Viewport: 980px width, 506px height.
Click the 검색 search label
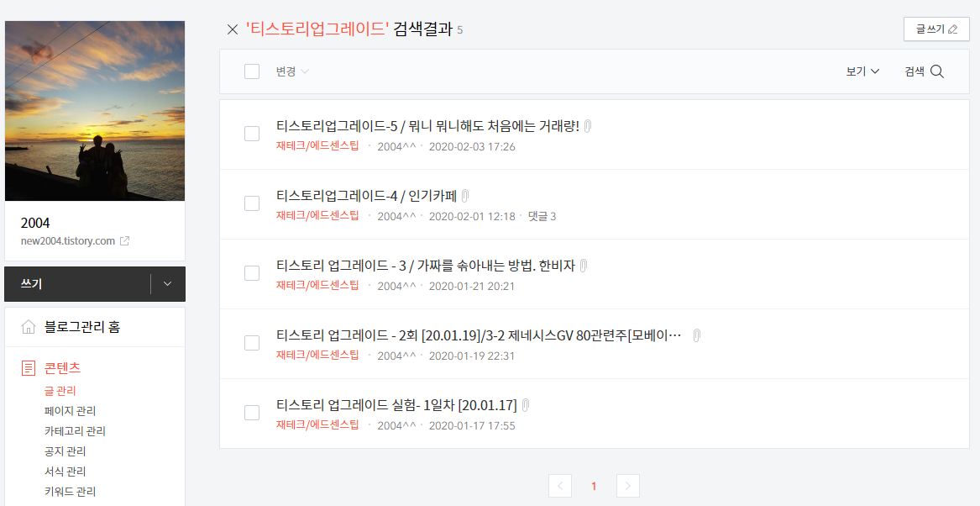pos(914,71)
